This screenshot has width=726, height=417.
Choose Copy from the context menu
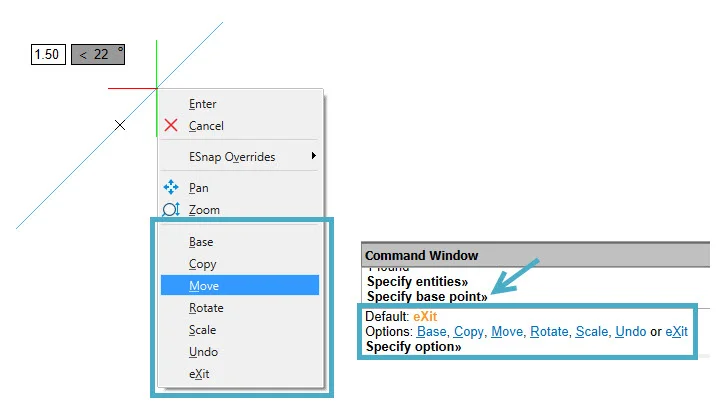coord(202,264)
